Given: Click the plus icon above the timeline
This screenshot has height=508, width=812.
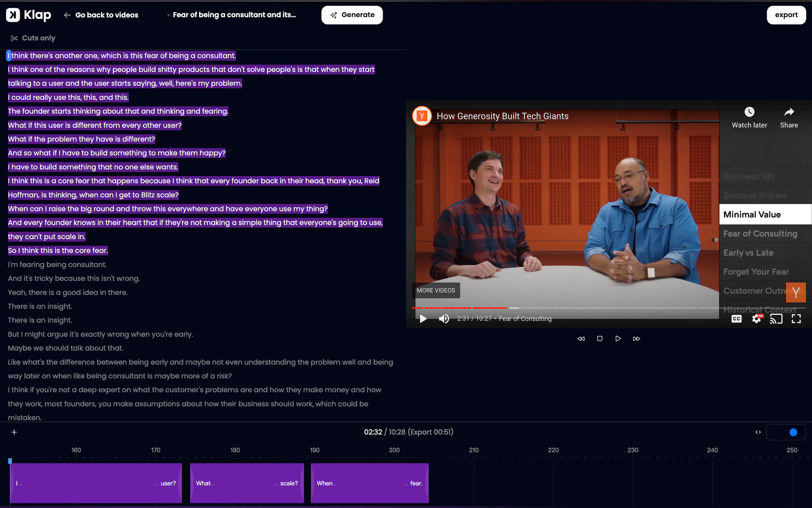Looking at the screenshot, I should click(14, 432).
